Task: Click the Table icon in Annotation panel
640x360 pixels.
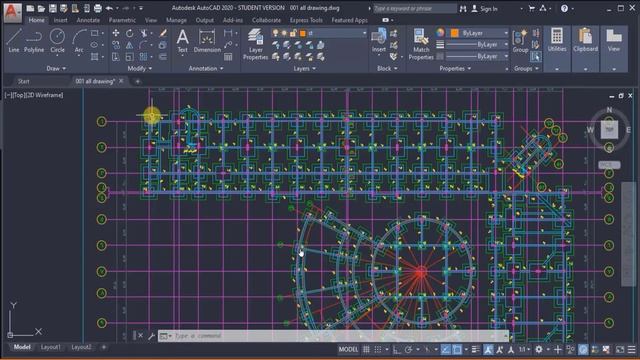Action: click(x=228, y=57)
